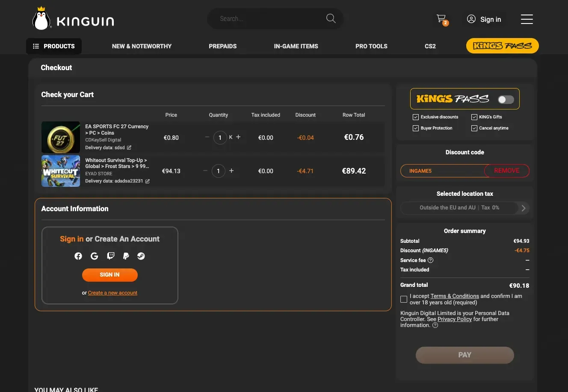Click the search magnifier icon

coord(331,18)
